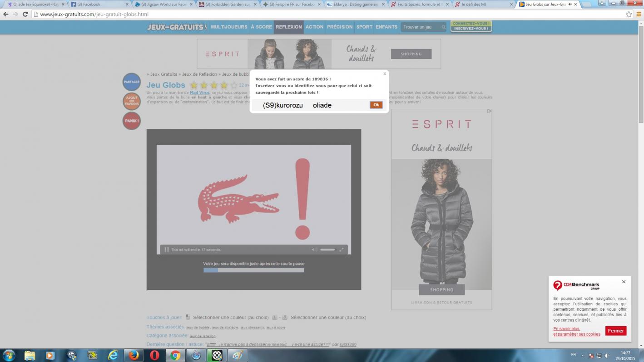The height and width of the screenshot is (362, 644).
Task: Open the Reflexion menu category
Action: click(288, 27)
